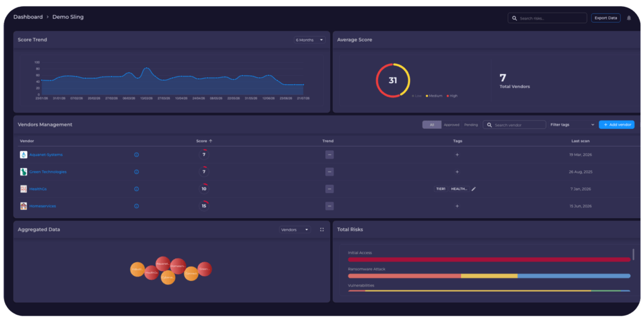Open the Vendors aggregation dropdown
Screen dimensions: 644x320
coord(295,229)
